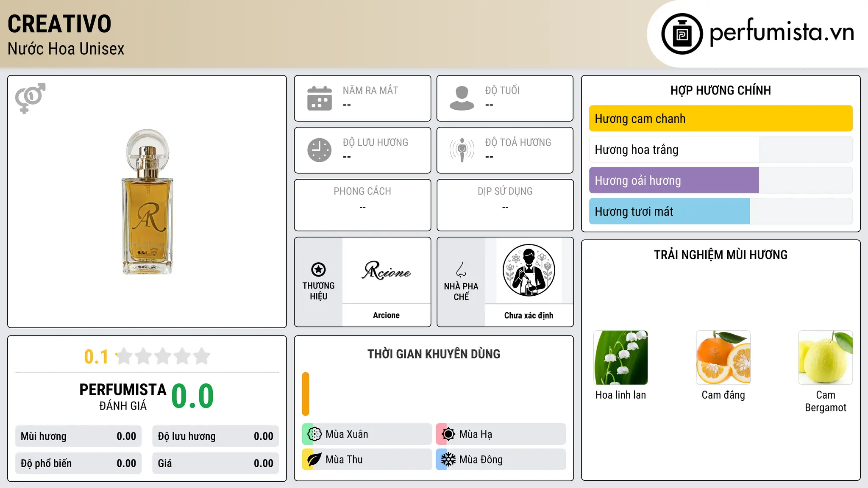868x488 pixels.
Task: Select the Cam đắng note image
Action: [723, 358]
